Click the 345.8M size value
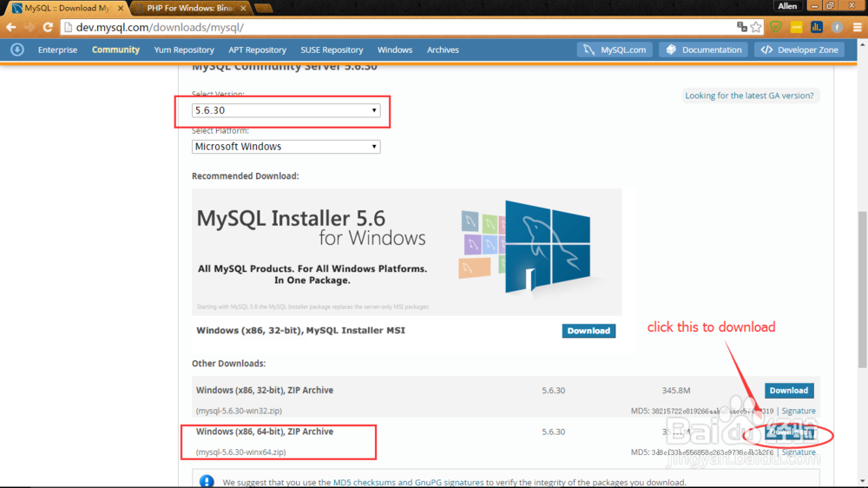The height and width of the screenshot is (488, 868). pos(676,391)
